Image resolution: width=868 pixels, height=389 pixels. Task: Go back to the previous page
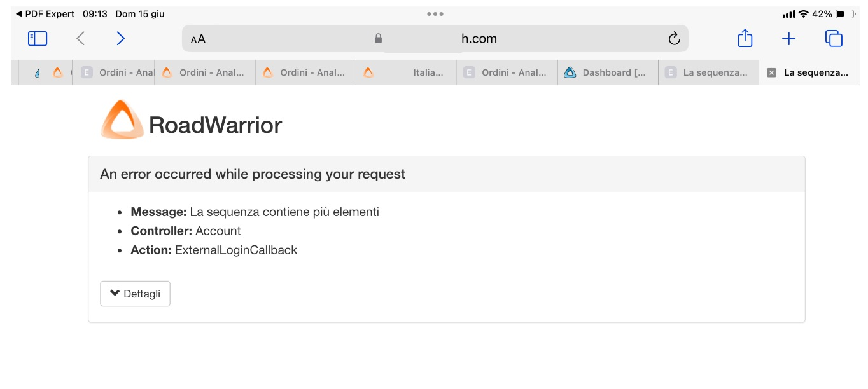[x=80, y=39]
